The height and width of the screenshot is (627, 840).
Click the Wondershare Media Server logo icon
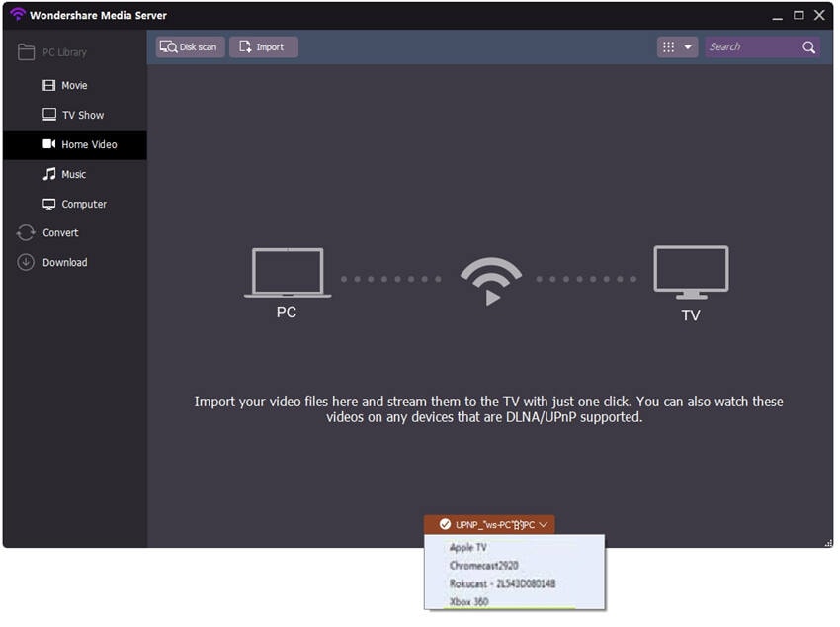(18, 14)
